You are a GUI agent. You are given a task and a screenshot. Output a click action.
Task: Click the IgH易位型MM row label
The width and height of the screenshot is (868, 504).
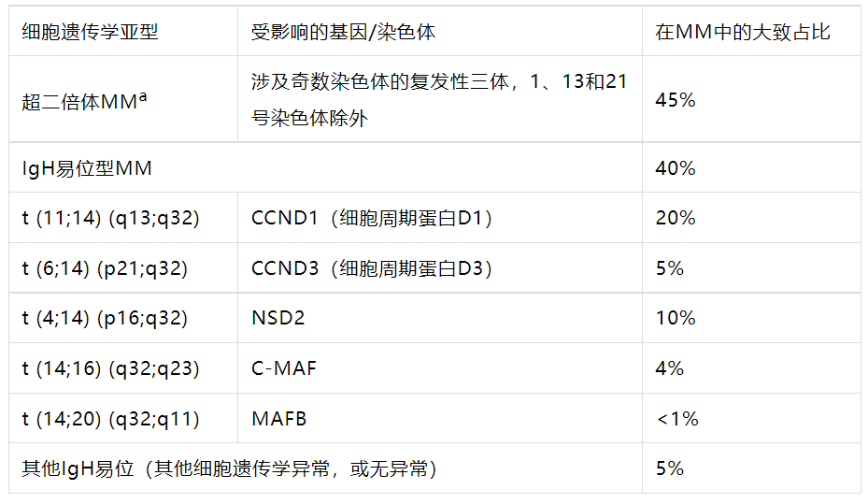click(x=87, y=168)
